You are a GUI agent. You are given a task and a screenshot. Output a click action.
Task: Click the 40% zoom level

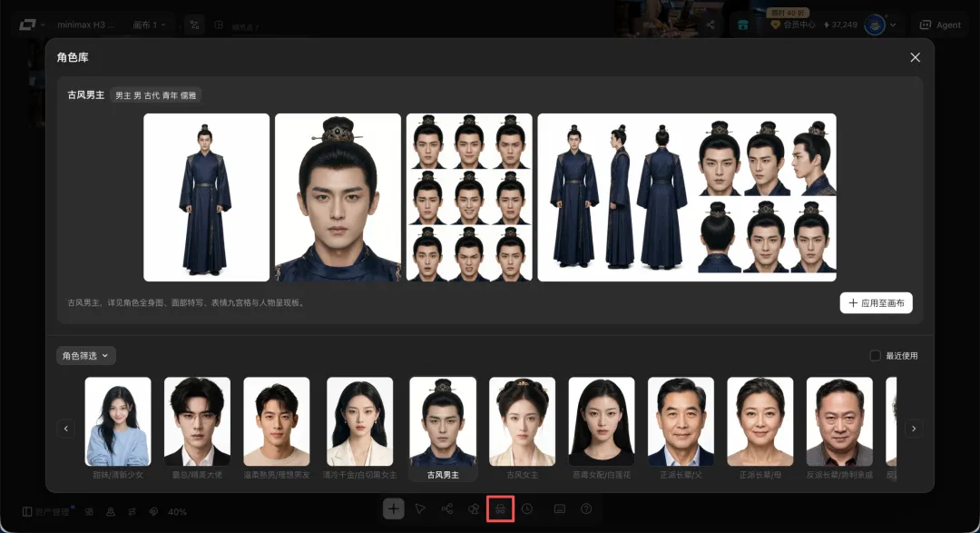click(x=177, y=512)
